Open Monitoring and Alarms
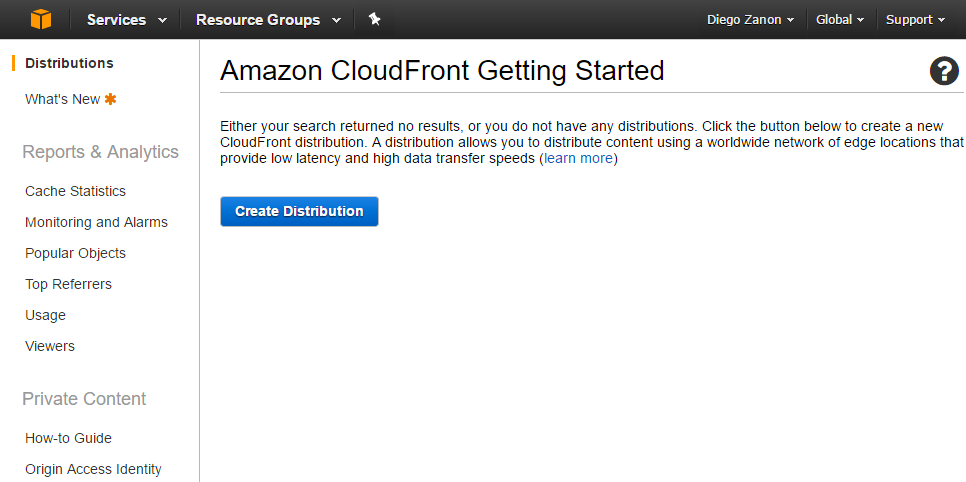 click(96, 222)
